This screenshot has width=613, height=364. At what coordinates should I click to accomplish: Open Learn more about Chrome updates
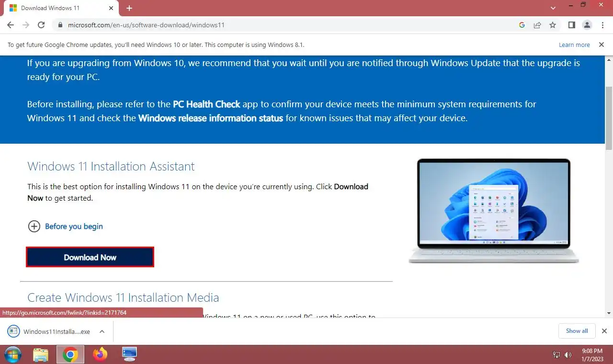(x=574, y=45)
